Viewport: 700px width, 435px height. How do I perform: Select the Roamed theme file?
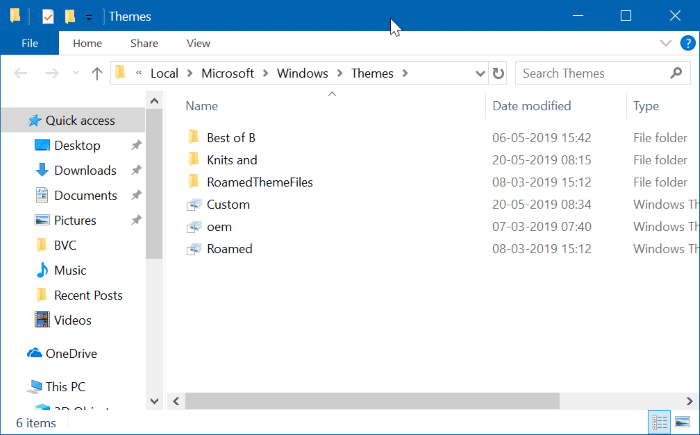click(x=229, y=249)
